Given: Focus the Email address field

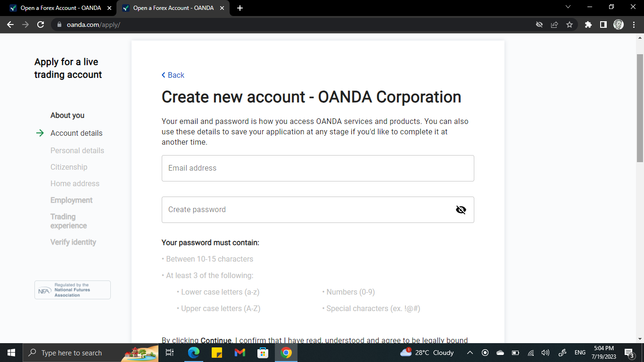Looking at the screenshot, I should point(318,168).
